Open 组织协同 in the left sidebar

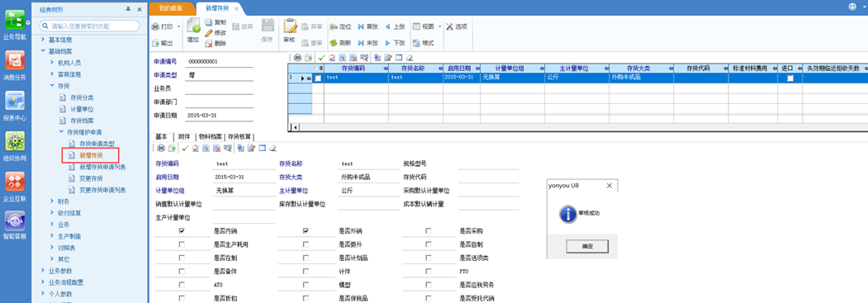(x=15, y=146)
